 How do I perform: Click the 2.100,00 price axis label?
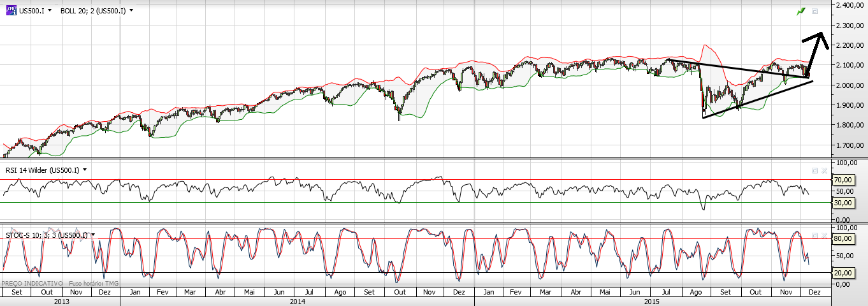tap(850, 65)
